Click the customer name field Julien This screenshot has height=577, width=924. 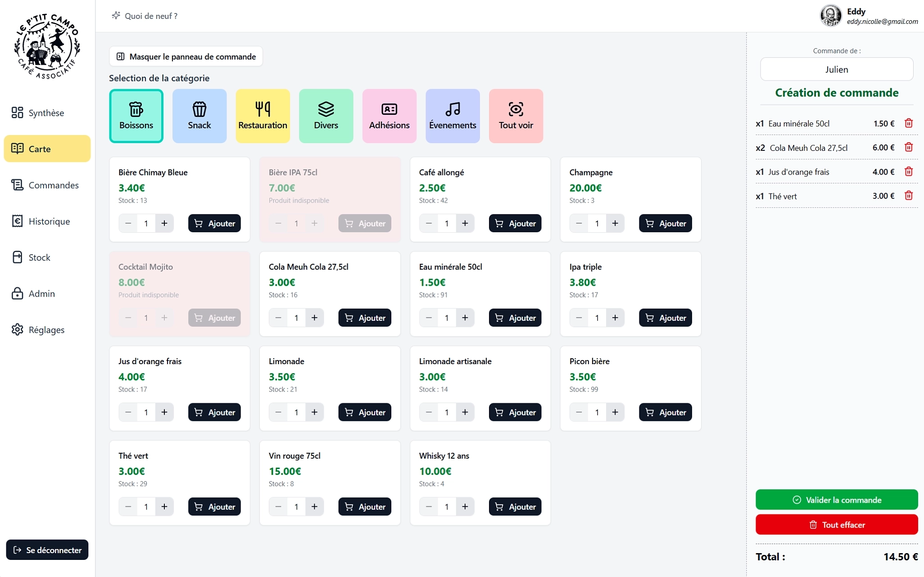pos(836,69)
